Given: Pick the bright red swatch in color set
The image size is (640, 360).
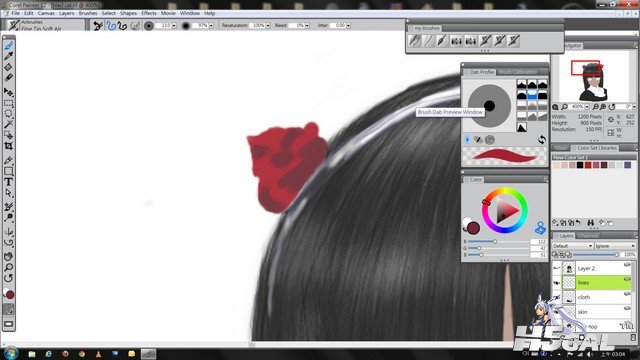Looking at the screenshot, I should pos(588,165).
